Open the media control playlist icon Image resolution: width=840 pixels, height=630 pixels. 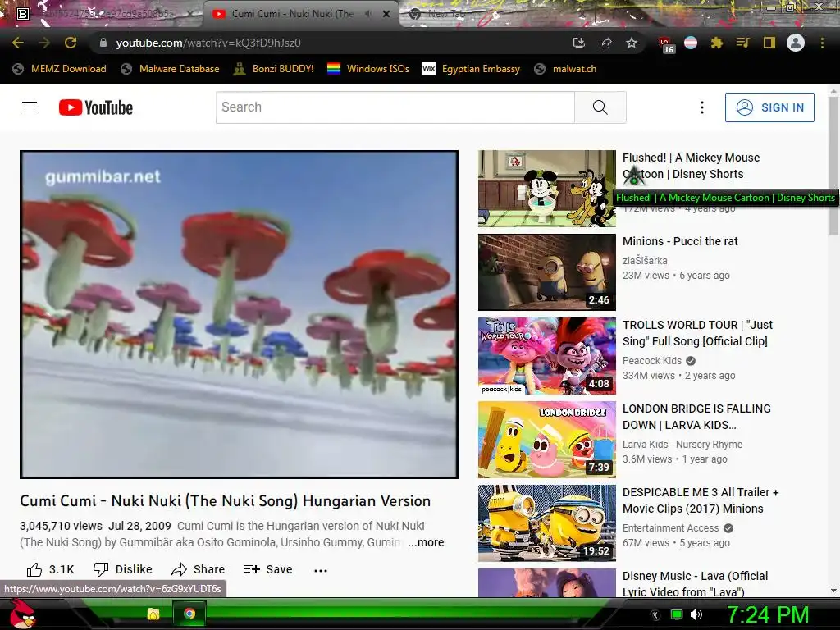click(743, 43)
